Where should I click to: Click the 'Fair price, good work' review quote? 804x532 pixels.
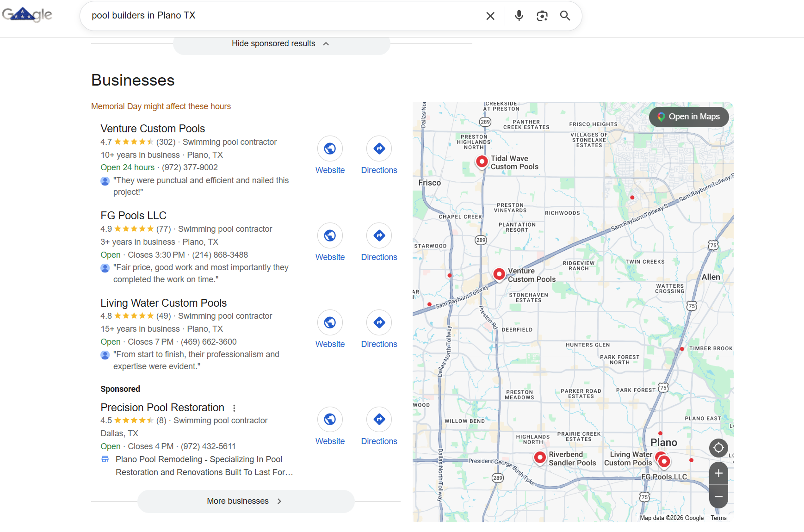pos(201,273)
